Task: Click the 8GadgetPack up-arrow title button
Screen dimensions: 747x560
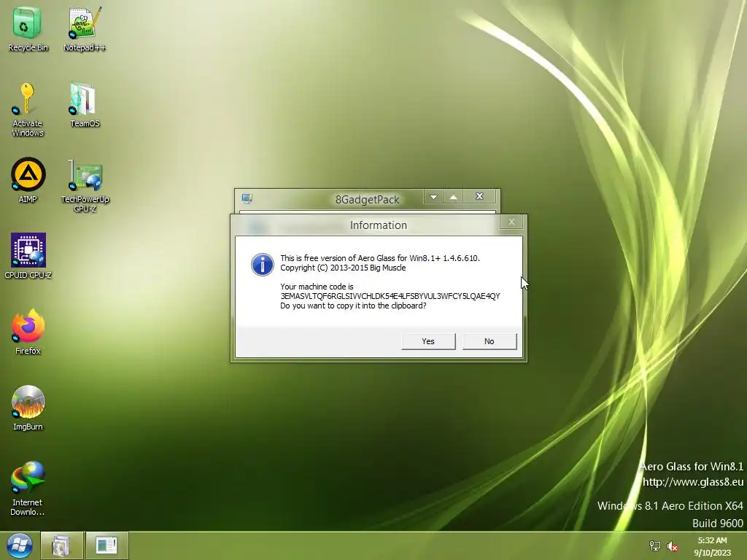Action: tap(454, 197)
